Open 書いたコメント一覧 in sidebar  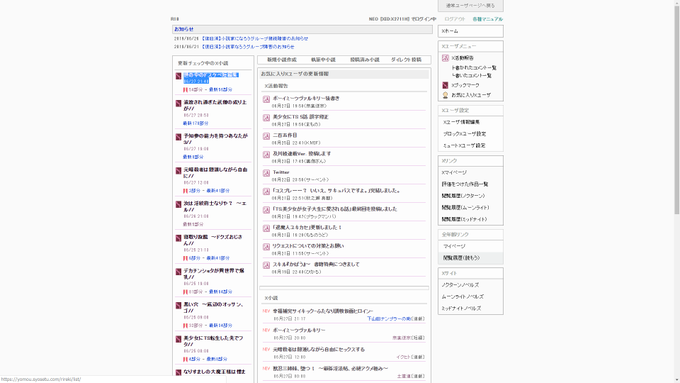tap(472, 76)
